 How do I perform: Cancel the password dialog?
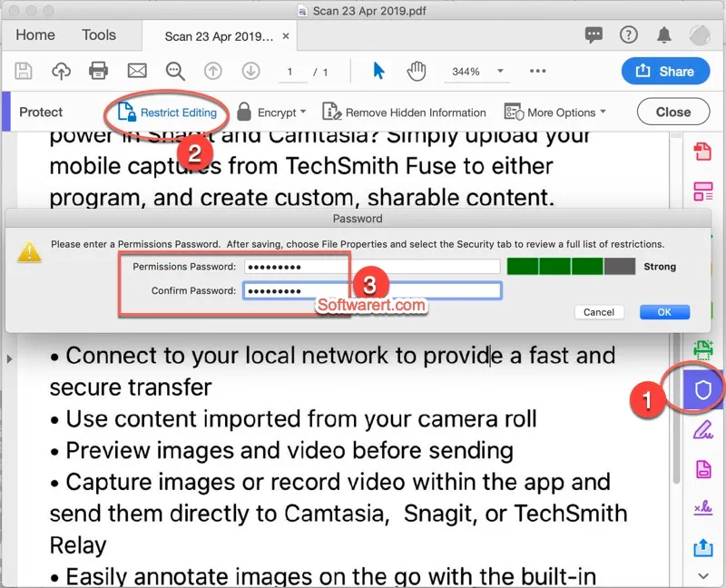click(599, 311)
